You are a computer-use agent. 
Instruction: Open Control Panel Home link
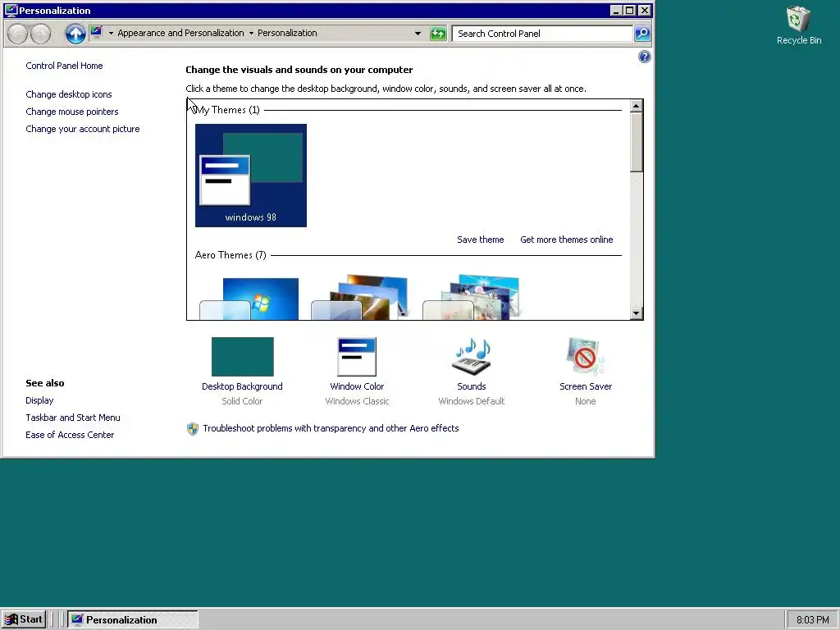click(x=64, y=66)
